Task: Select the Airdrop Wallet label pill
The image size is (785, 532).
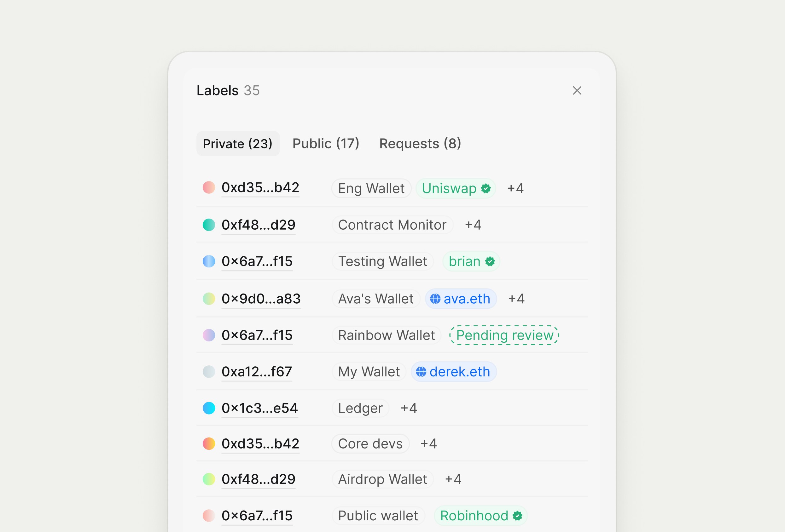Action: 382,479
